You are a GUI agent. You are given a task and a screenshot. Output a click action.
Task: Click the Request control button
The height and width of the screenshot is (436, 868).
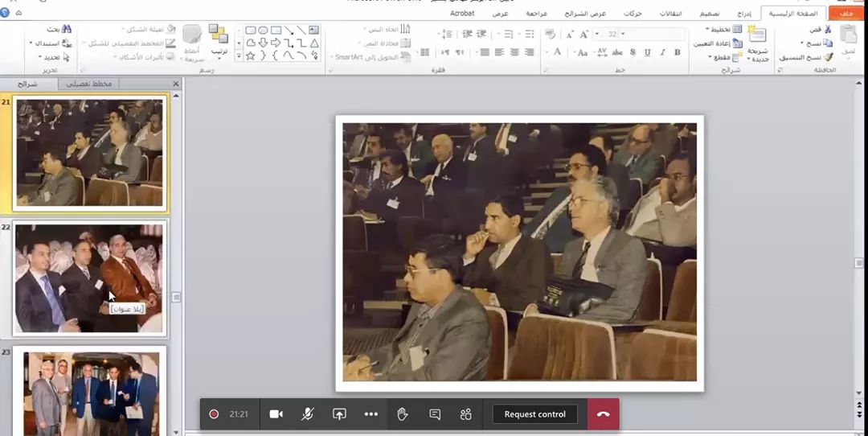coord(534,414)
